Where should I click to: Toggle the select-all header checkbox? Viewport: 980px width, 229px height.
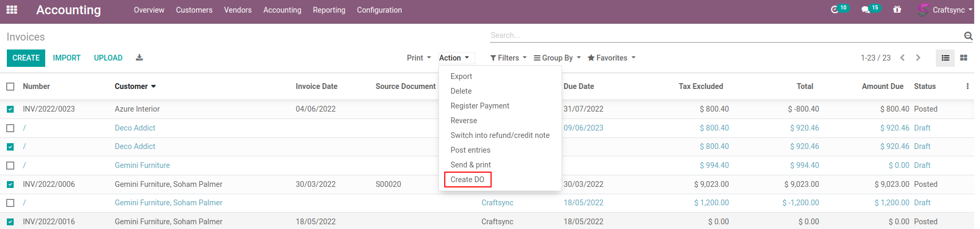(11, 86)
